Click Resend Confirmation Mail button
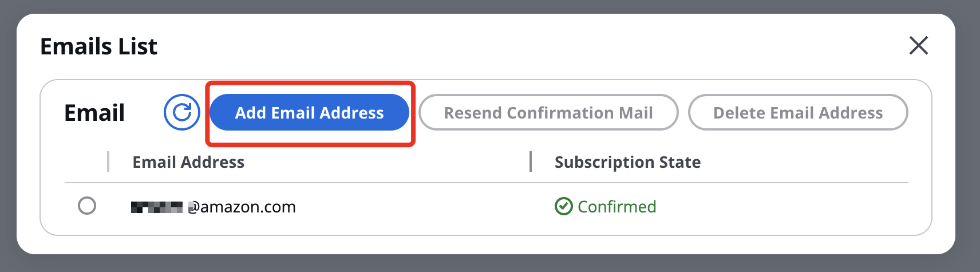The height and width of the screenshot is (272, 980). point(548,112)
